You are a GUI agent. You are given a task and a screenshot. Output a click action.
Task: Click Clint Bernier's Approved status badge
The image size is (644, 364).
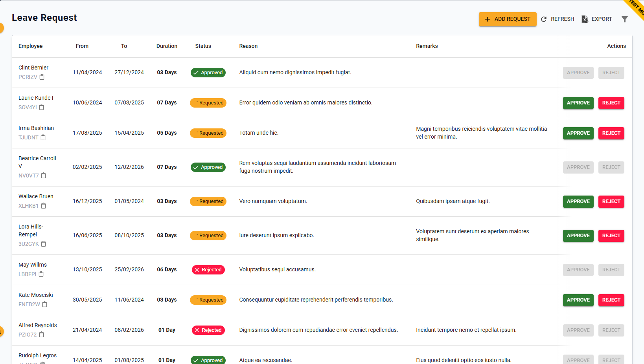pos(208,73)
